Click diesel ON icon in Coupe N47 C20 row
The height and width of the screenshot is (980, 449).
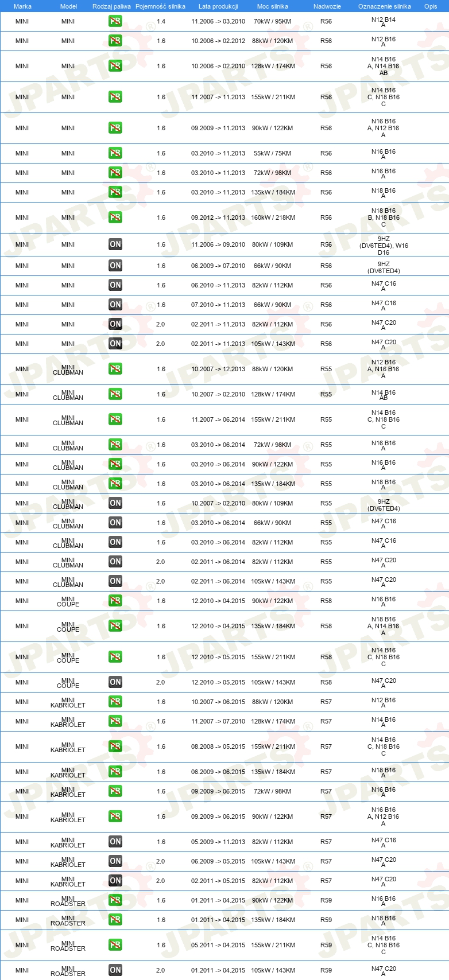(115, 682)
